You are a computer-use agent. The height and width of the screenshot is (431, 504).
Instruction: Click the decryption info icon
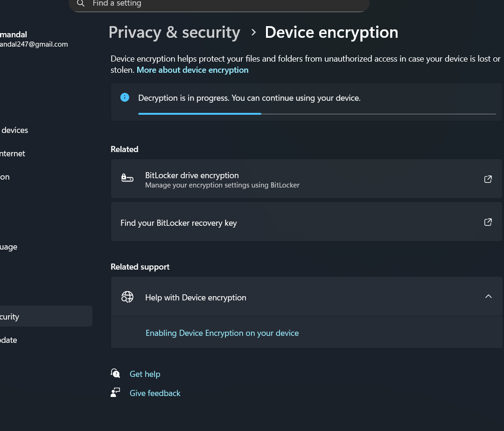pyautogui.click(x=125, y=97)
